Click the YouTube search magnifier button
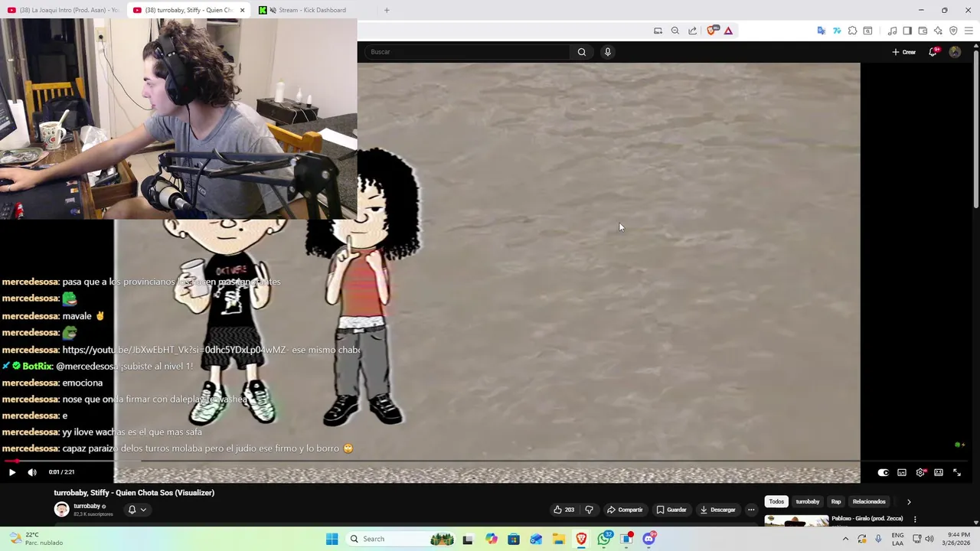The height and width of the screenshot is (551, 980). 582,52
